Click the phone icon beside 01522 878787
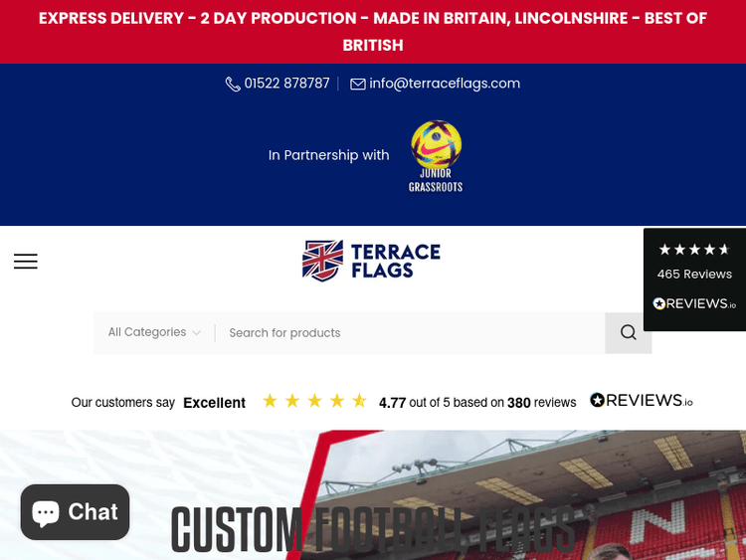Image resolution: width=746 pixels, height=560 pixels. click(233, 84)
